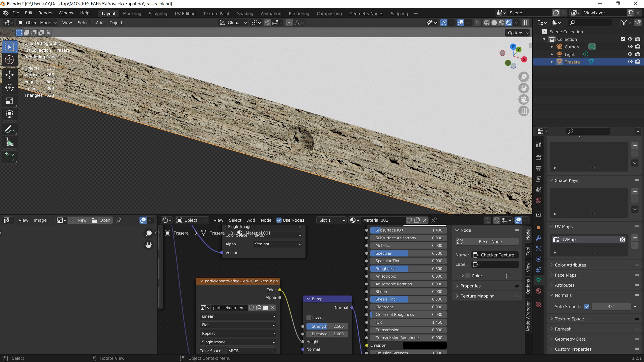The width and height of the screenshot is (644, 362).
Task: Toggle Use Nodes checkbox
Action: click(279, 220)
